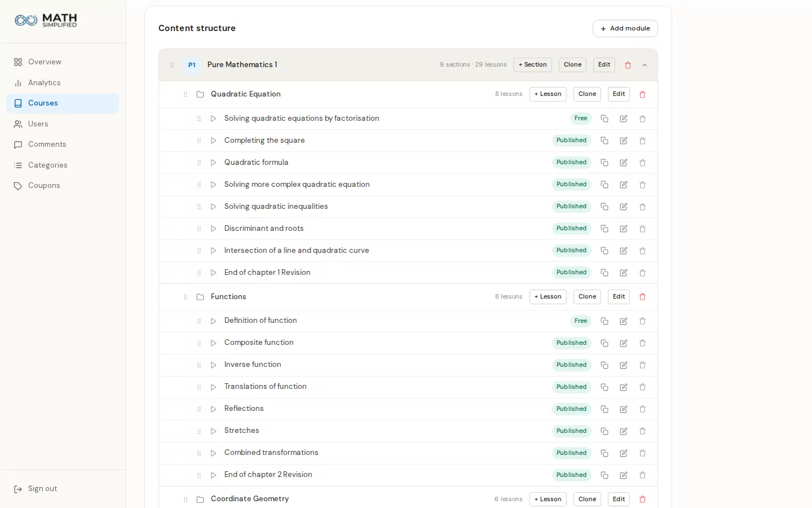The image size is (812, 508).
Task: Add a section to Pure Mathematics 1
Action: coord(533,65)
